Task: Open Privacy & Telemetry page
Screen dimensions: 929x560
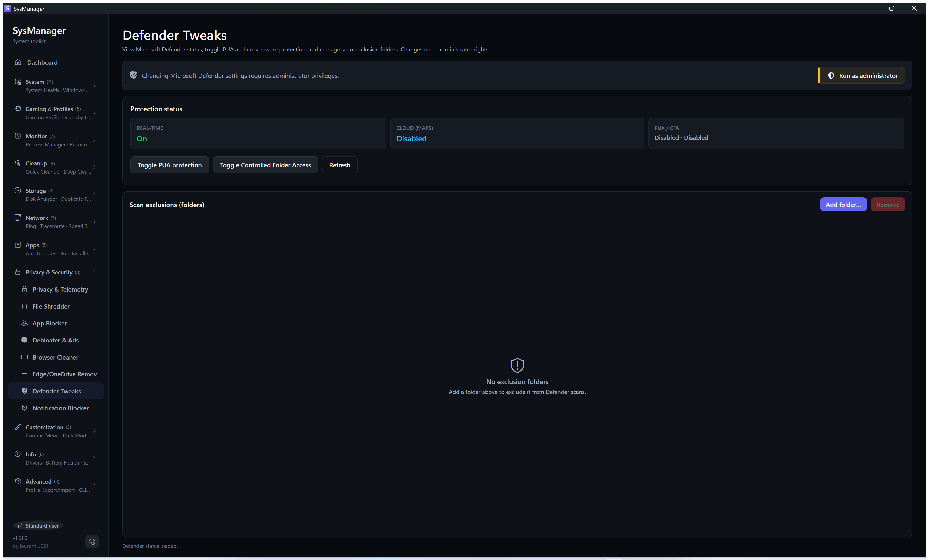Action: pyautogui.click(x=56, y=289)
